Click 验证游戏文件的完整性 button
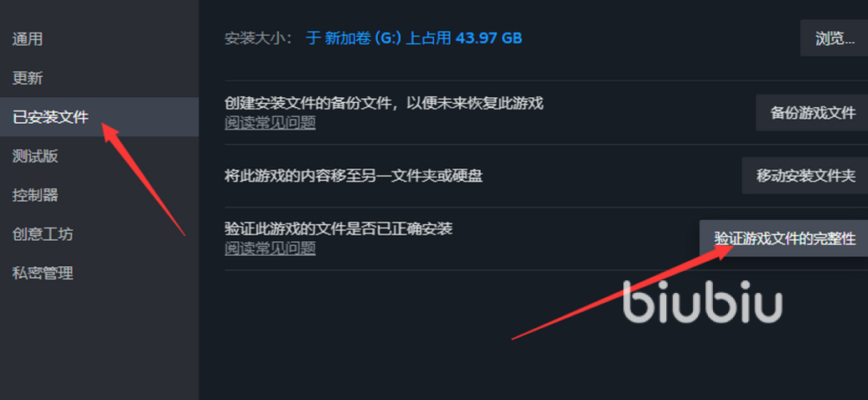This screenshot has width=868, height=400. coord(784,238)
